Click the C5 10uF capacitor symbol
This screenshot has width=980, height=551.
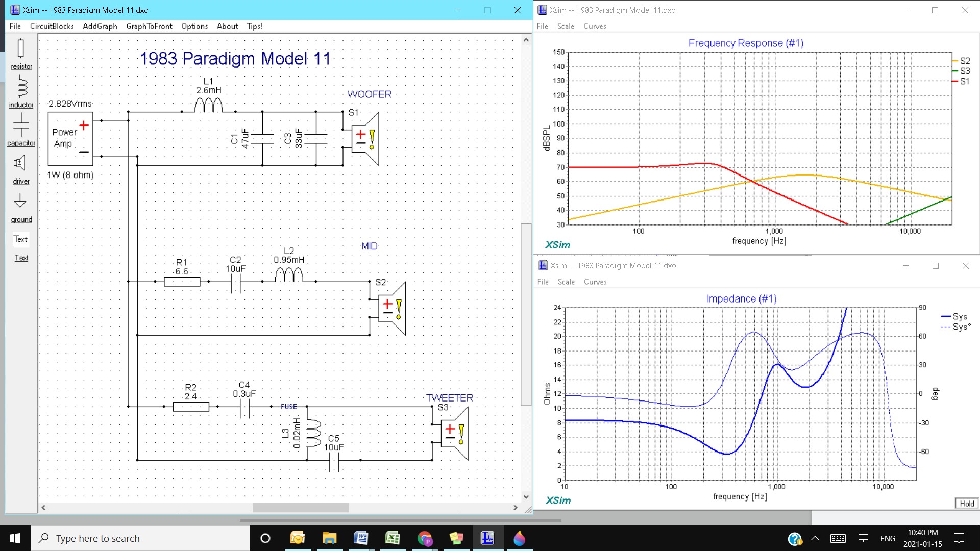[334, 462]
